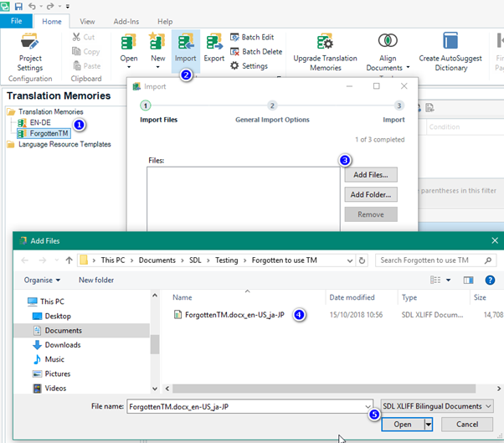Image resolution: width=504 pixels, height=443 pixels.
Task: Open Batch Edit
Action: tap(252, 38)
